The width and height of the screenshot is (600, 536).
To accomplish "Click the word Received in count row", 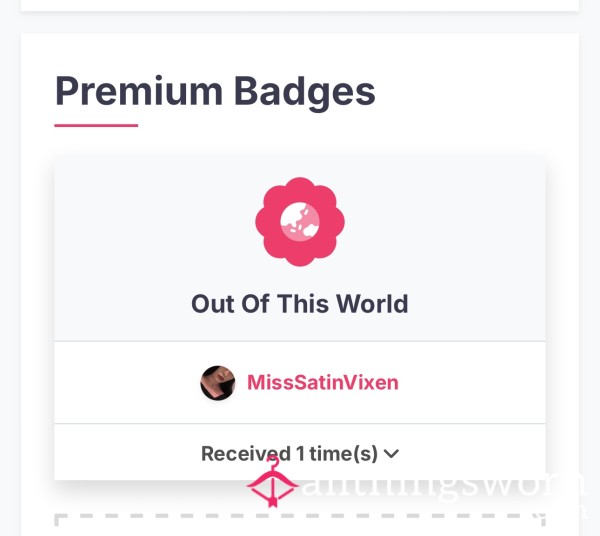I will pyautogui.click(x=246, y=454).
